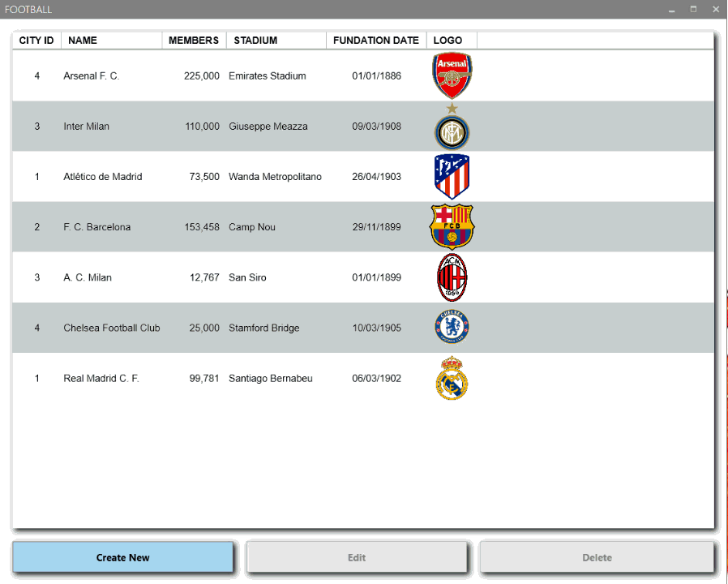Screen dimensions: 728x584
Task: Click the F. C. Barcelona crest
Action: 452,227
